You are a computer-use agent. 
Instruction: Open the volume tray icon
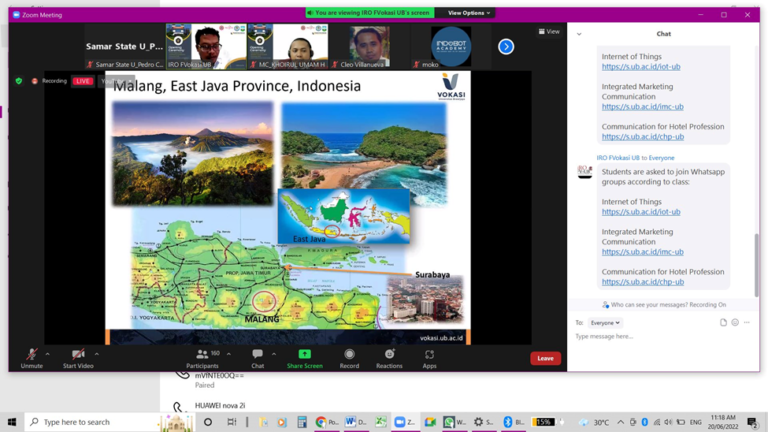point(668,422)
